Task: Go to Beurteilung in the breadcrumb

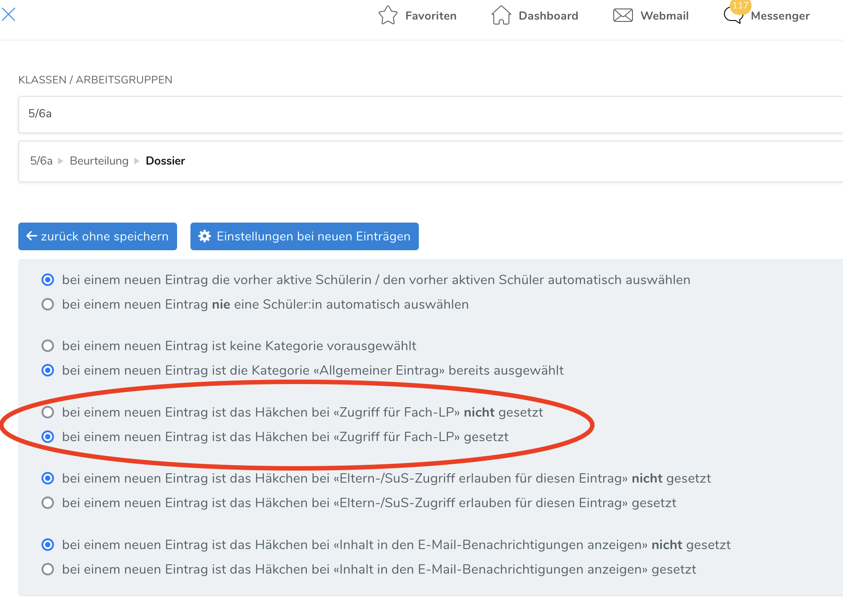Action: pyautogui.click(x=99, y=161)
